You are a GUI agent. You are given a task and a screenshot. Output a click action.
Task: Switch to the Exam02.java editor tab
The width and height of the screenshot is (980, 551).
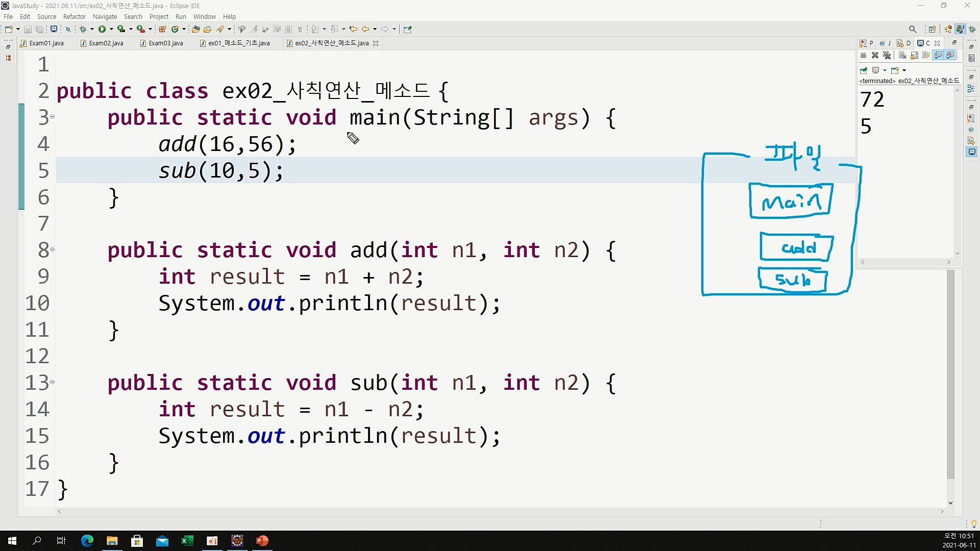[x=106, y=43]
